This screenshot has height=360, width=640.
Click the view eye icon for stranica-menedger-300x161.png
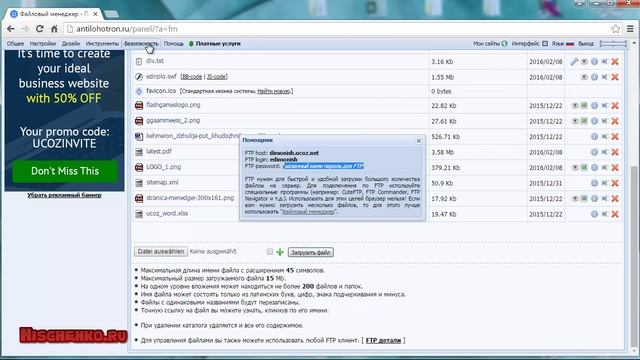click(575, 199)
